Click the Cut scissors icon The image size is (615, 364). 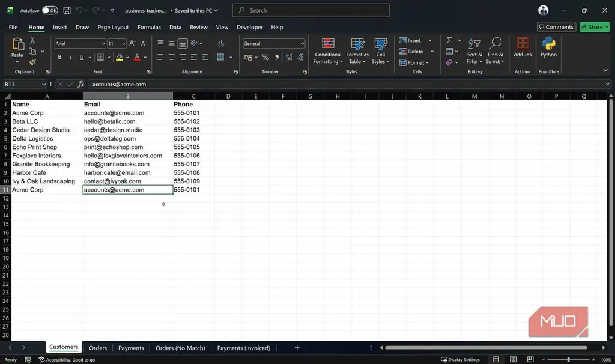pyautogui.click(x=32, y=40)
